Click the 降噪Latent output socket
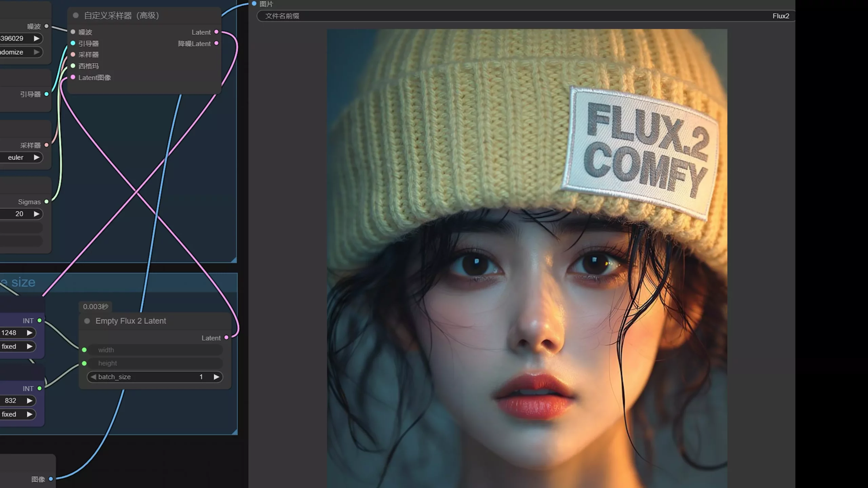The image size is (868, 488). [217, 43]
